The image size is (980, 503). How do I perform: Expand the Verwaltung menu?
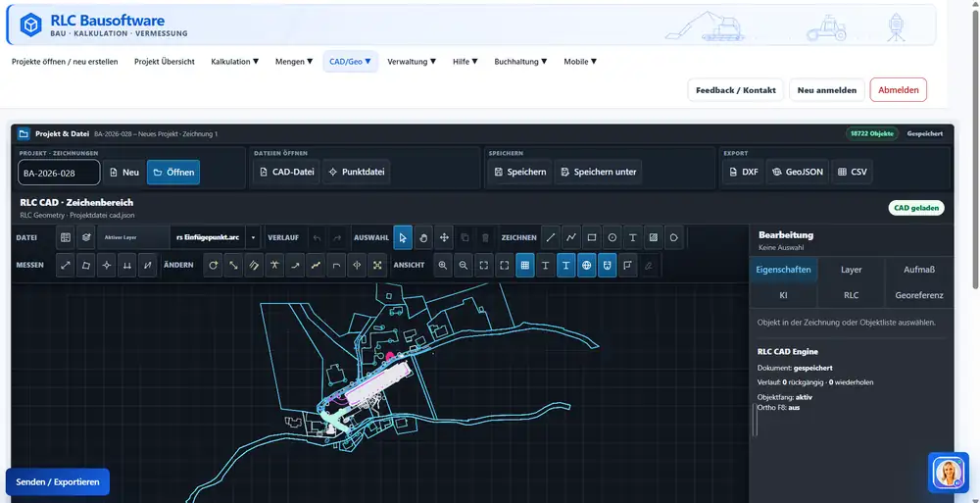412,62
